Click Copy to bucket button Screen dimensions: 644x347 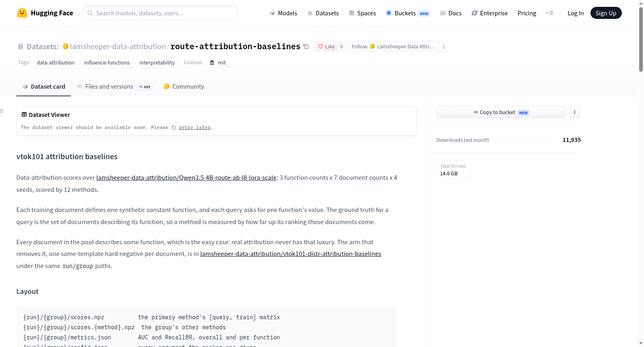pos(501,112)
